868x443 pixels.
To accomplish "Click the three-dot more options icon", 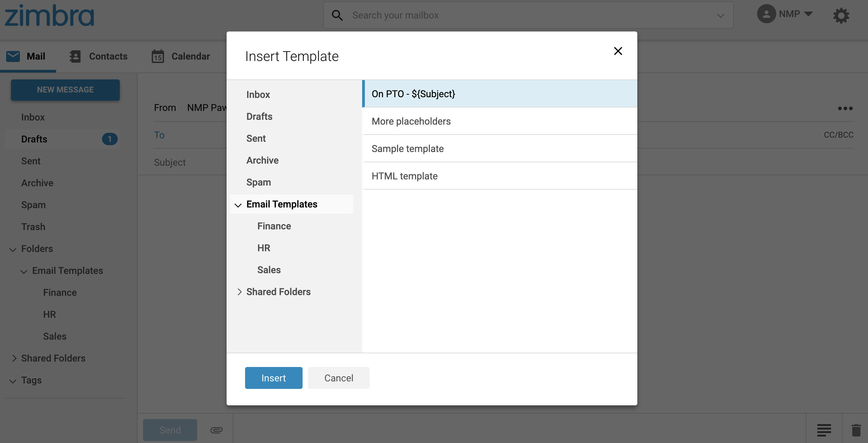I will coord(845,109).
